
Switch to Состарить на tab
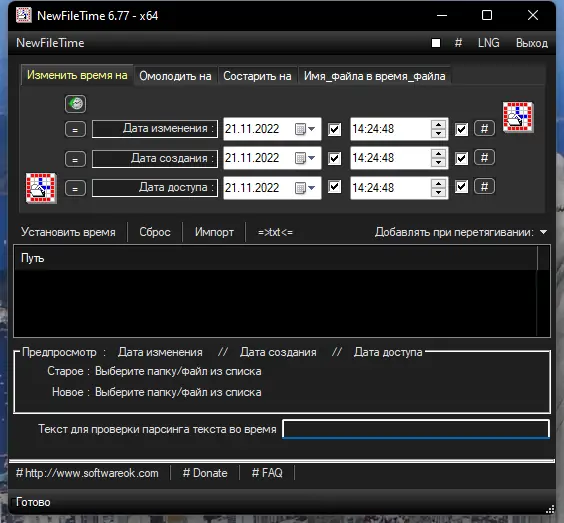tap(257, 76)
